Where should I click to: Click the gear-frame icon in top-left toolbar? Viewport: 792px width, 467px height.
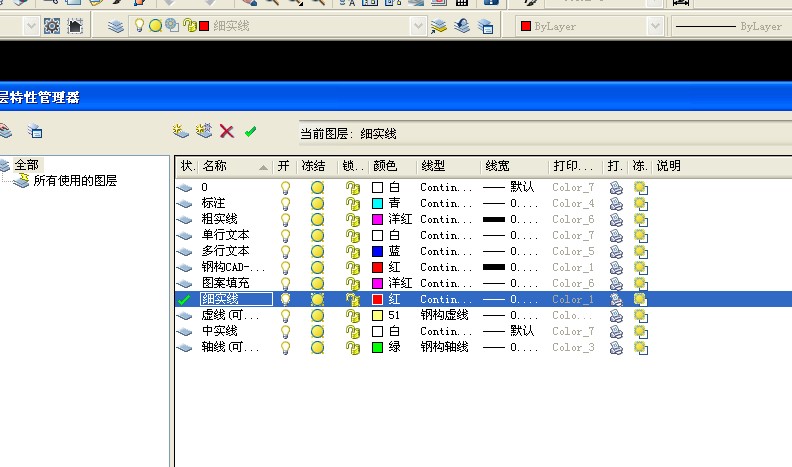pos(52,26)
